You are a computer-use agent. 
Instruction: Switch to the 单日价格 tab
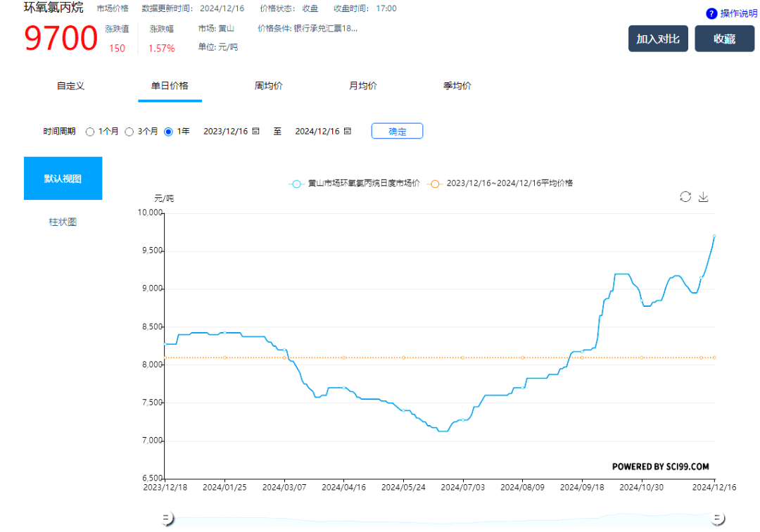pos(170,86)
